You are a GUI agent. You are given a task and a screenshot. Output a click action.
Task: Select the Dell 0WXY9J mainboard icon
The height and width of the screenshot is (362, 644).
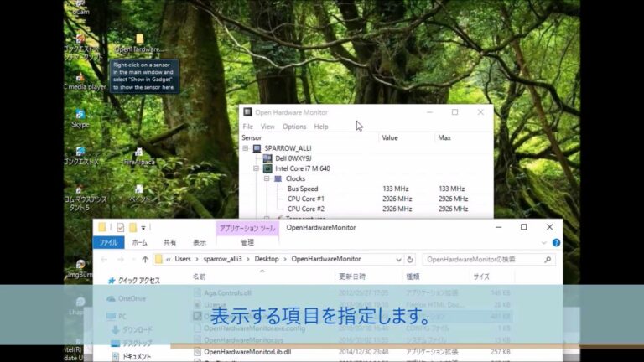pos(267,158)
